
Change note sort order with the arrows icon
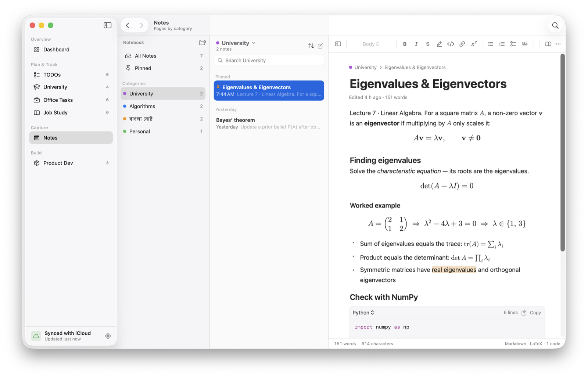click(311, 46)
